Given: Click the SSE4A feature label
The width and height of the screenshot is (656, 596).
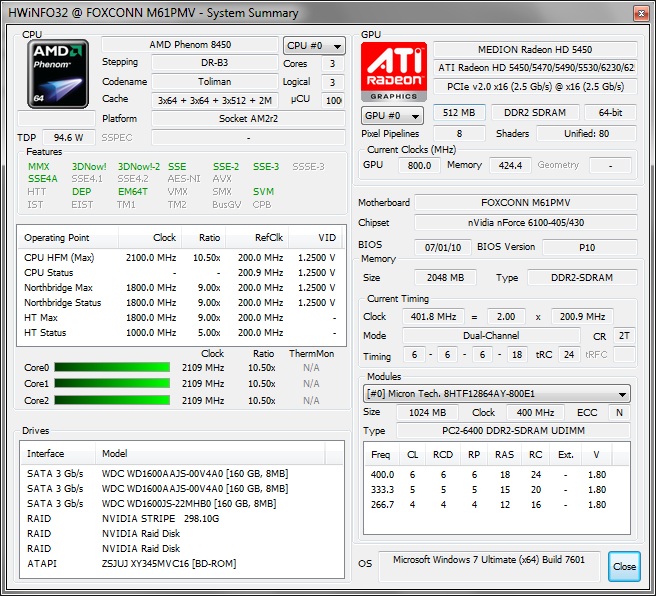Looking at the screenshot, I should [x=43, y=179].
